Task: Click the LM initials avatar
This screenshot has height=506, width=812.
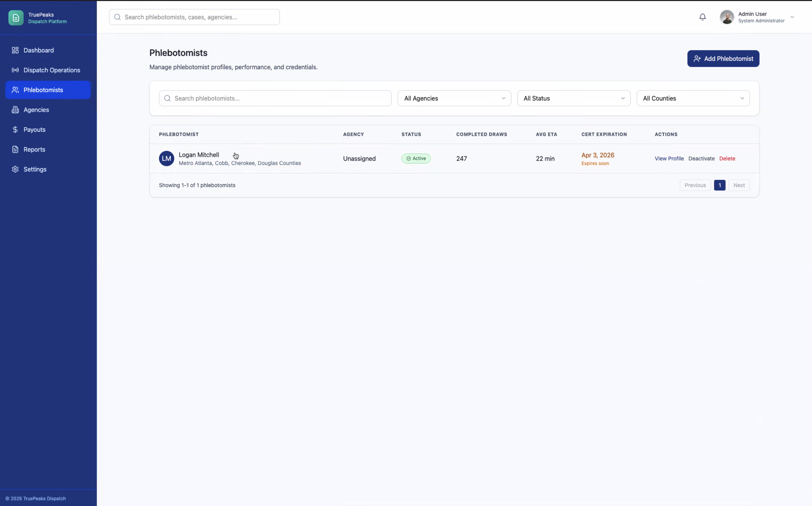Action: tap(166, 159)
